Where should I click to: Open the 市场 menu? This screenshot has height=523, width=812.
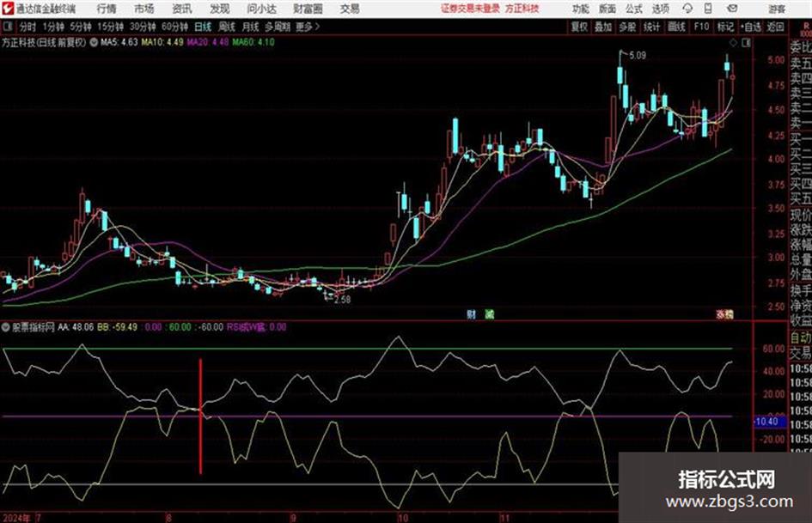tap(144, 9)
